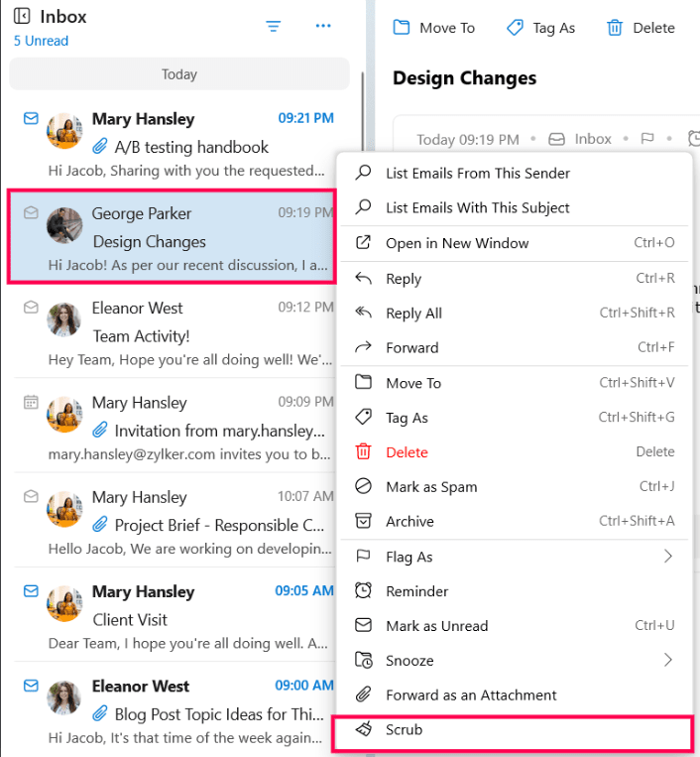Click attachment paperclip on A/B testing handbook
Viewport: 700px width, 757px height.
pos(100,146)
